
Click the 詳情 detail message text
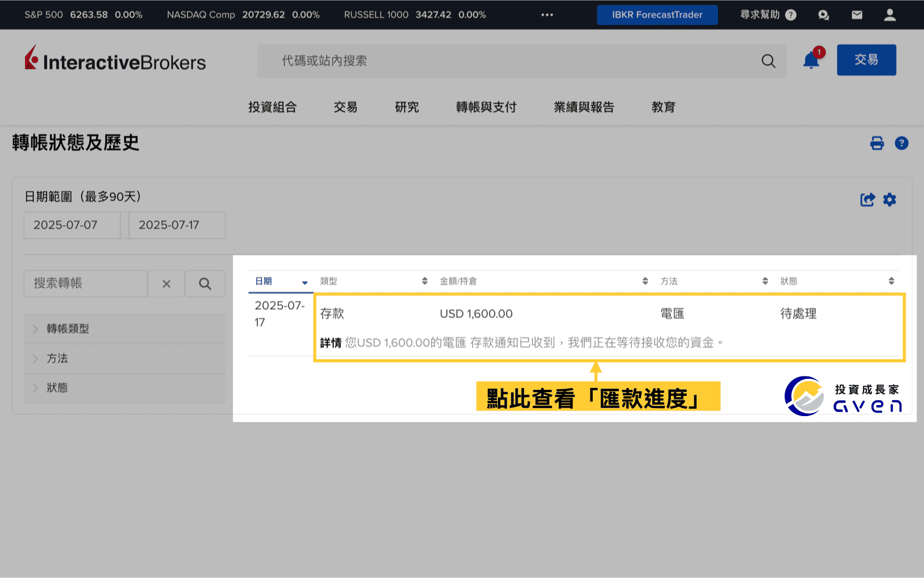point(522,343)
